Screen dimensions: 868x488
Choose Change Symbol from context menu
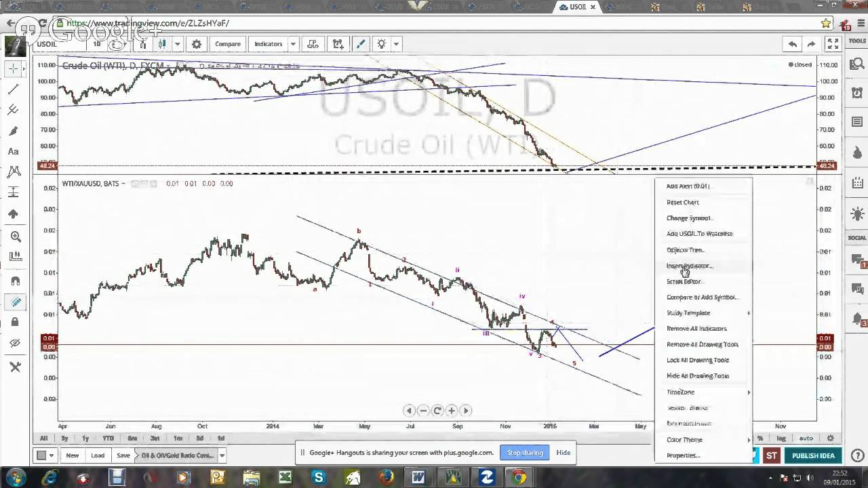(689, 218)
